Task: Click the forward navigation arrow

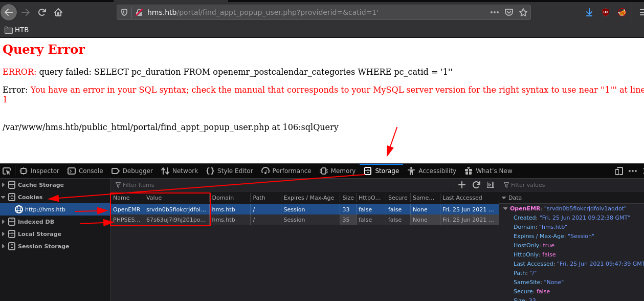Action: click(x=26, y=12)
